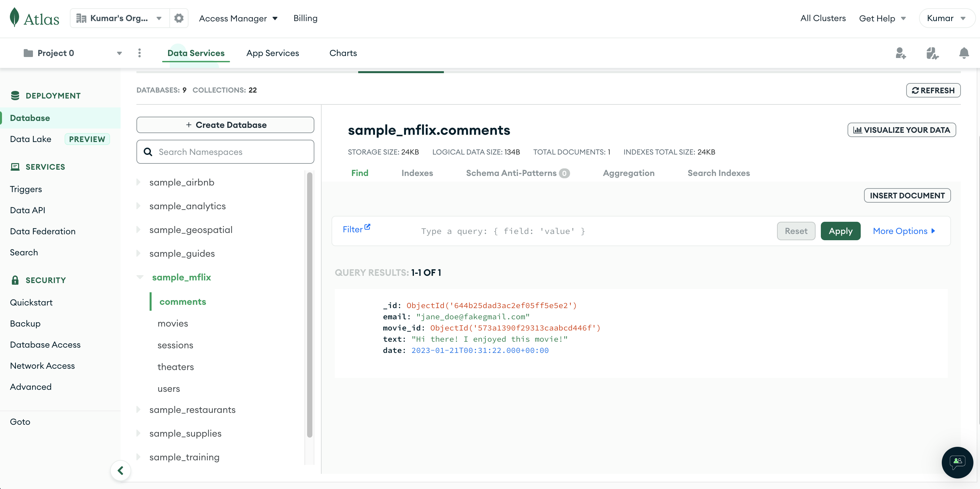Screen dimensions: 980x489
Task: Open organization settings gear icon
Action: pos(179,18)
